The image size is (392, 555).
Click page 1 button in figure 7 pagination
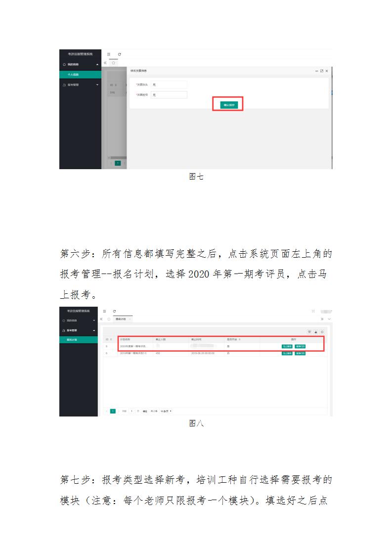coord(118,163)
